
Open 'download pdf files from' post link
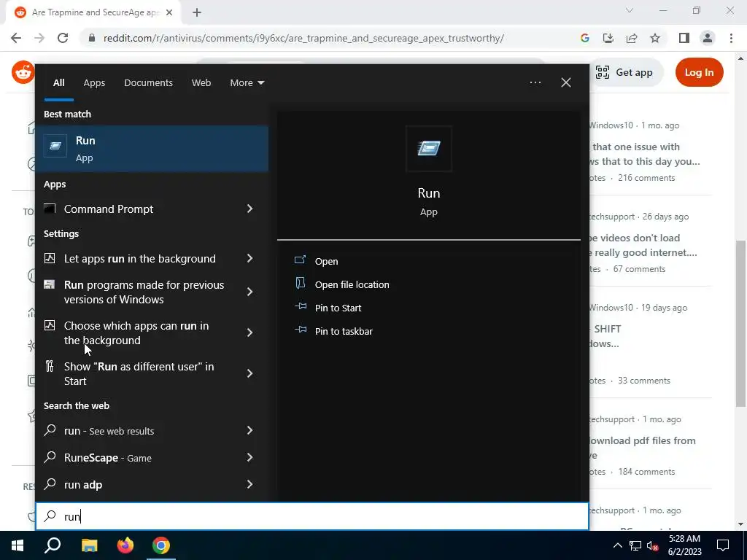pos(642,448)
